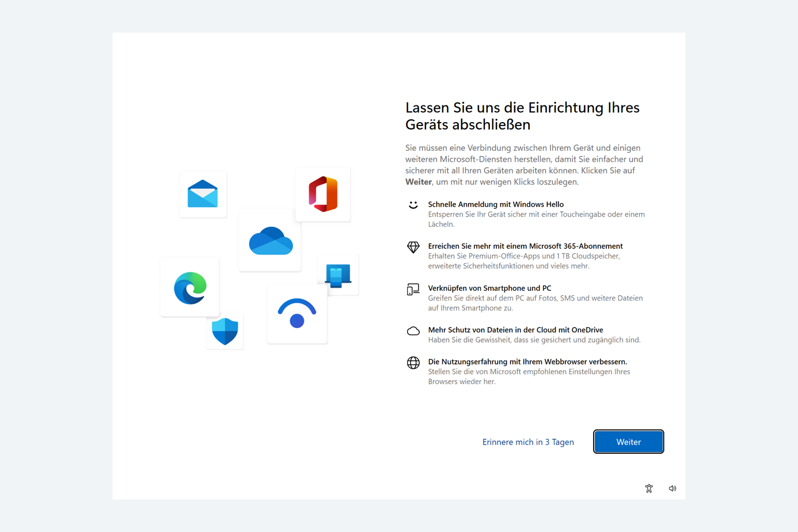The width and height of the screenshot is (798, 532).
Task: Click description 'Haben Sie die Gewissheit'
Action: pyautogui.click(x=534, y=340)
